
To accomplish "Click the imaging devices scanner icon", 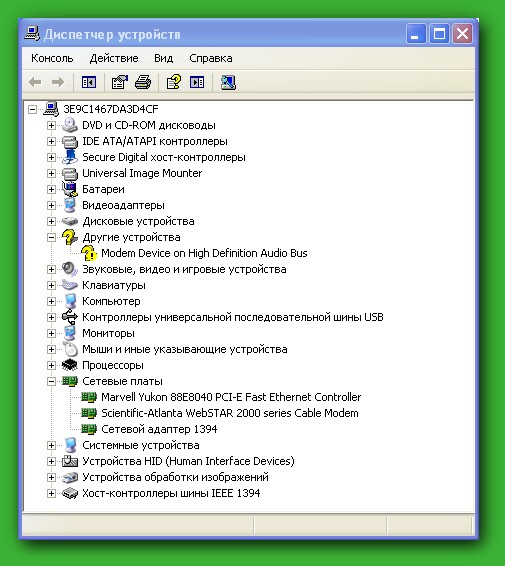I will coord(70,477).
